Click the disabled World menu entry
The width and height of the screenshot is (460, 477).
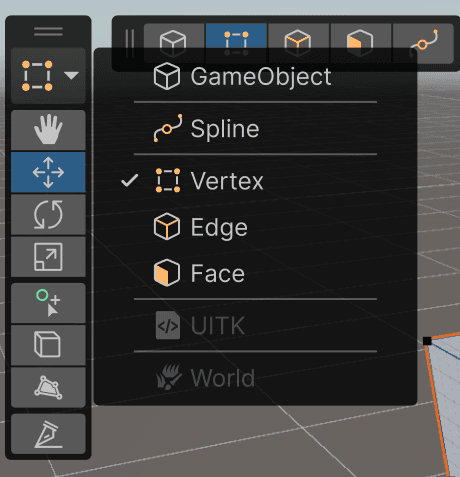255,378
